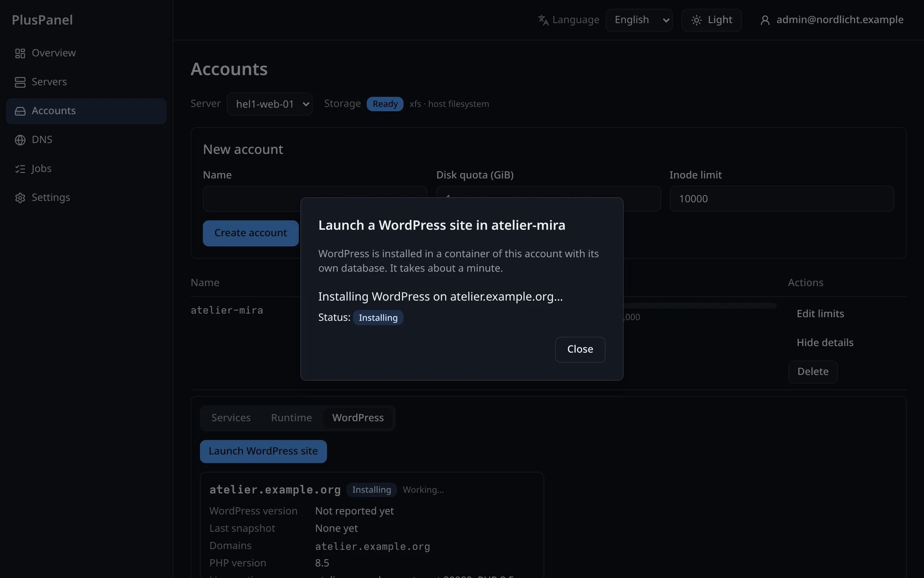Open the English language dropdown
Viewport: 924px width, 578px height.
(x=639, y=20)
